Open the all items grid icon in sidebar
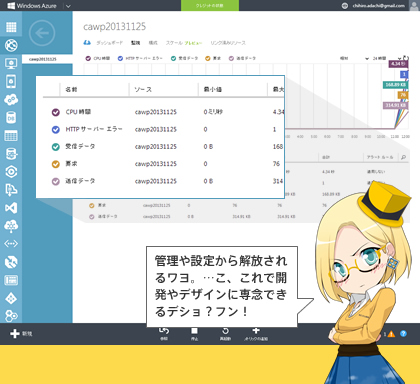This screenshot has width=420, height=384. point(11,27)
